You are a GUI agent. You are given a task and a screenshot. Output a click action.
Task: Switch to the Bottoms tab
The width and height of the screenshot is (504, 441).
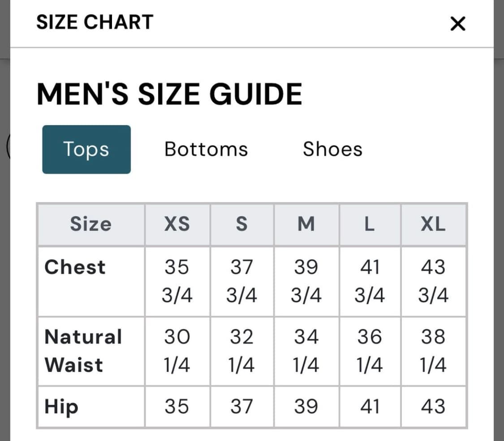tap(206, 149)
